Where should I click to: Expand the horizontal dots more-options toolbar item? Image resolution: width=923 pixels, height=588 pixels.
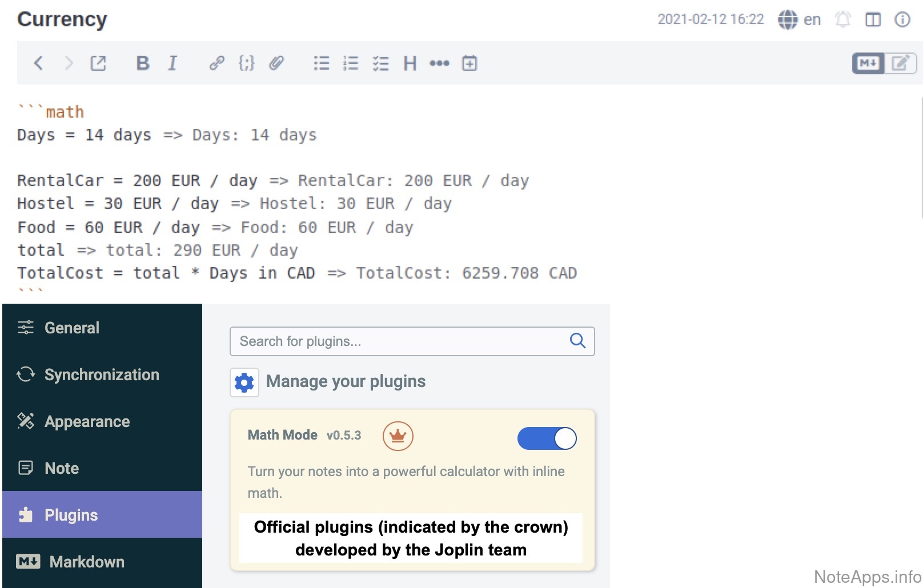pyautogui.click(x=439, y=63)
